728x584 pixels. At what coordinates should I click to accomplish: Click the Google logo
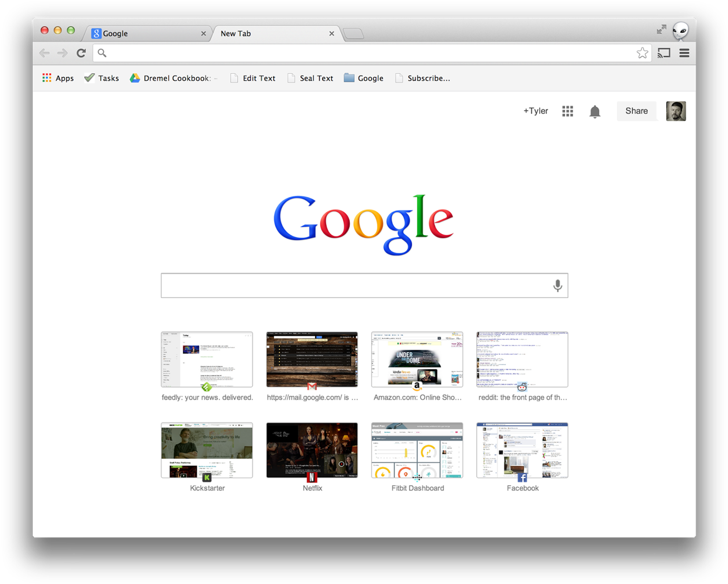[x=363, y=224]
